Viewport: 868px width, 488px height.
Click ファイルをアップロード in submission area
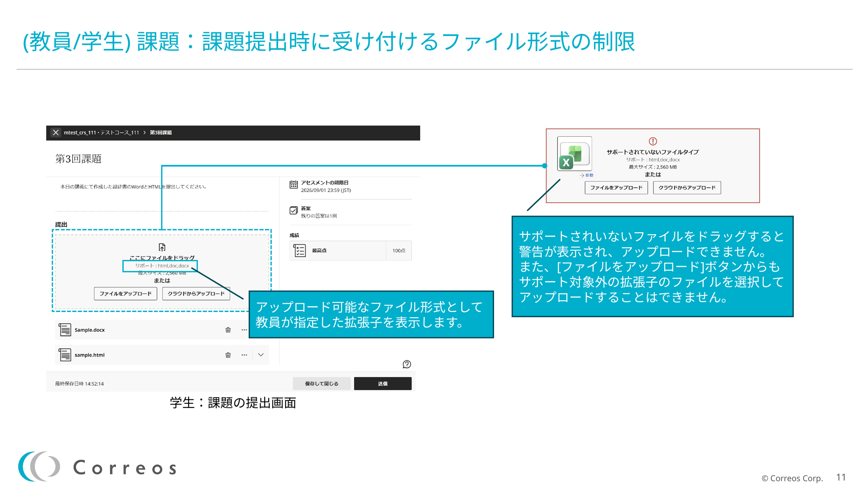point(126,294)
